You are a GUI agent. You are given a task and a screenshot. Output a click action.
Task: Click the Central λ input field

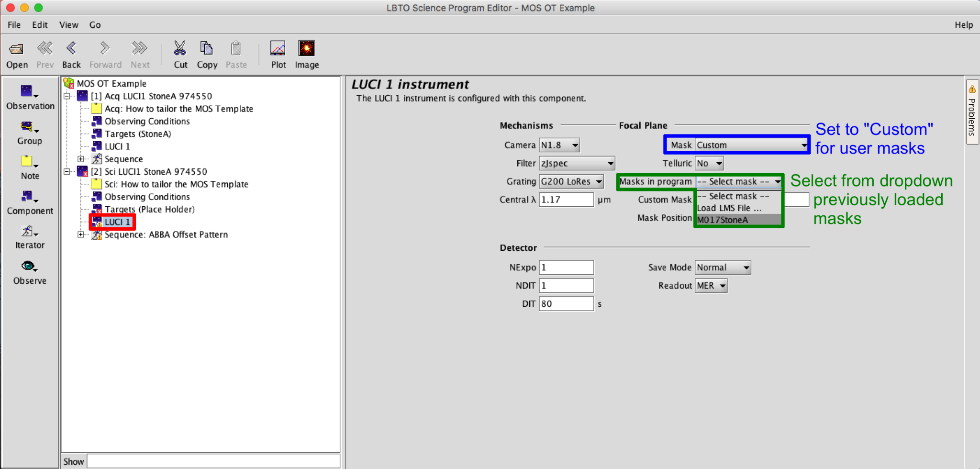566,200
